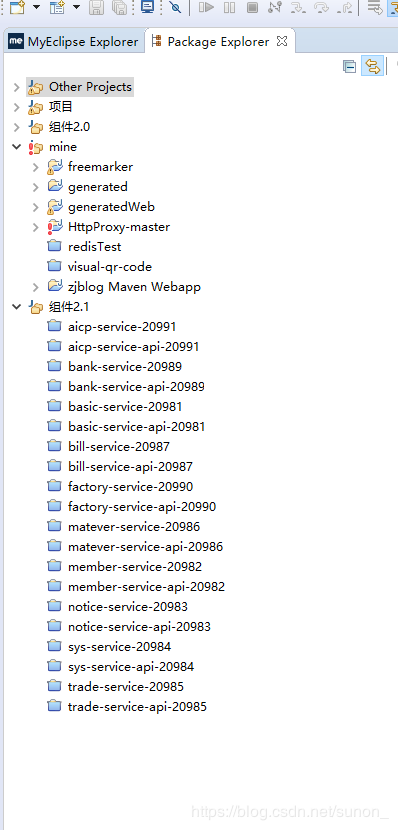Click the Save icon in the toolbar
Viewport: 398px width, 830px height.
(x=96, y=7)
